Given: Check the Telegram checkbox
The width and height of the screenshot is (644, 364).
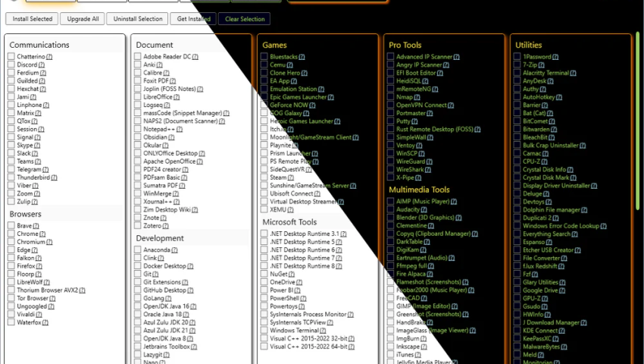Looking at the screenshot, I should pyautogui.click(x=12, y=169).
